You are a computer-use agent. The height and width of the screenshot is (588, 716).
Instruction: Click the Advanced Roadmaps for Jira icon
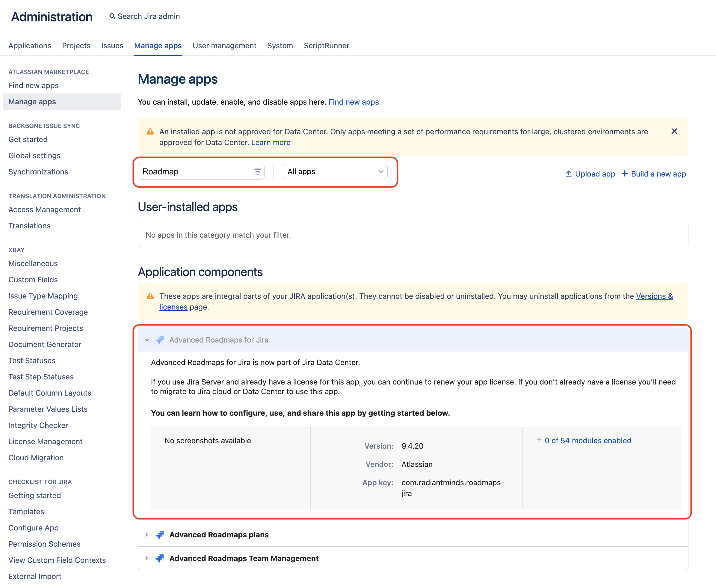[x=160, y=340]
